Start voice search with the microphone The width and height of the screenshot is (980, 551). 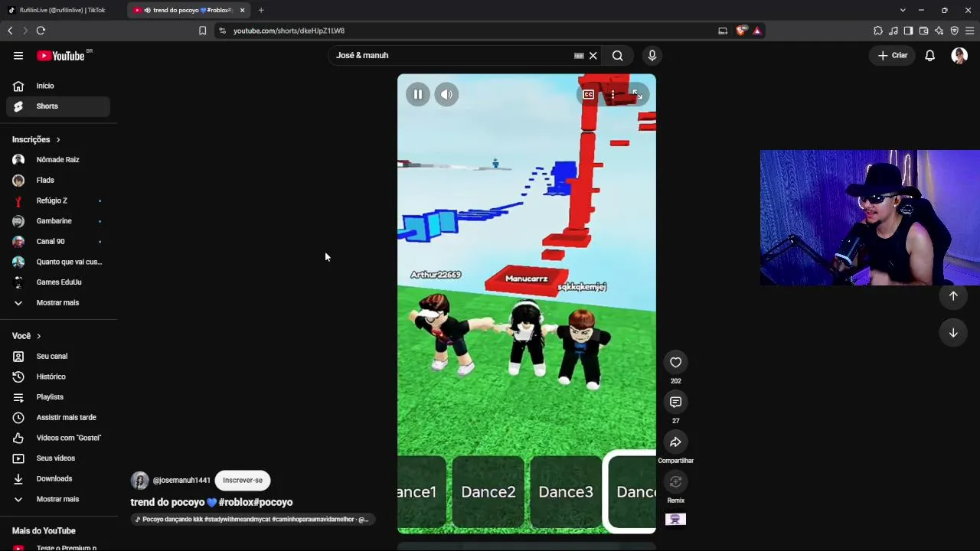652,55
